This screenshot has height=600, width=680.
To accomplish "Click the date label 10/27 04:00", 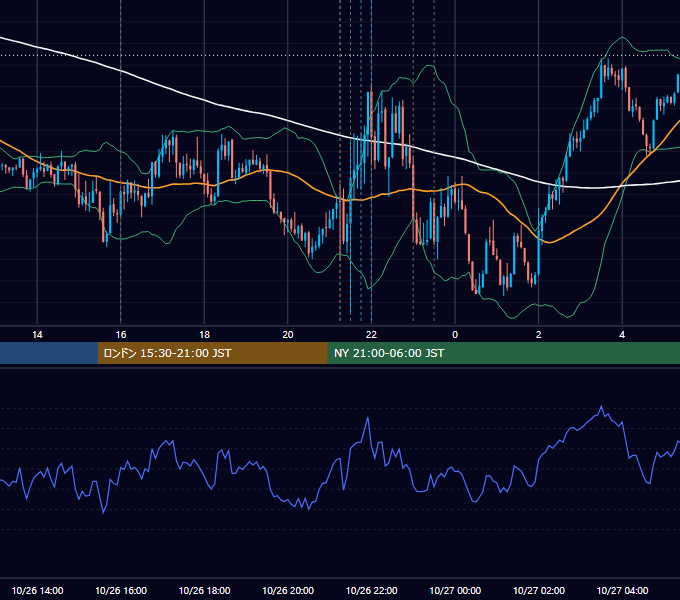I will pyautogui.click(x=622, y=590).
